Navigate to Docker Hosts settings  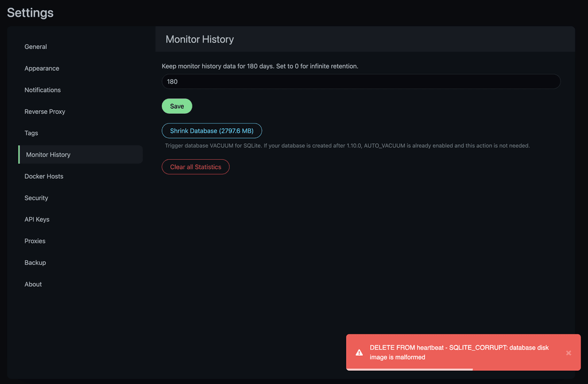pyautogui.click(x=44, y=176)
